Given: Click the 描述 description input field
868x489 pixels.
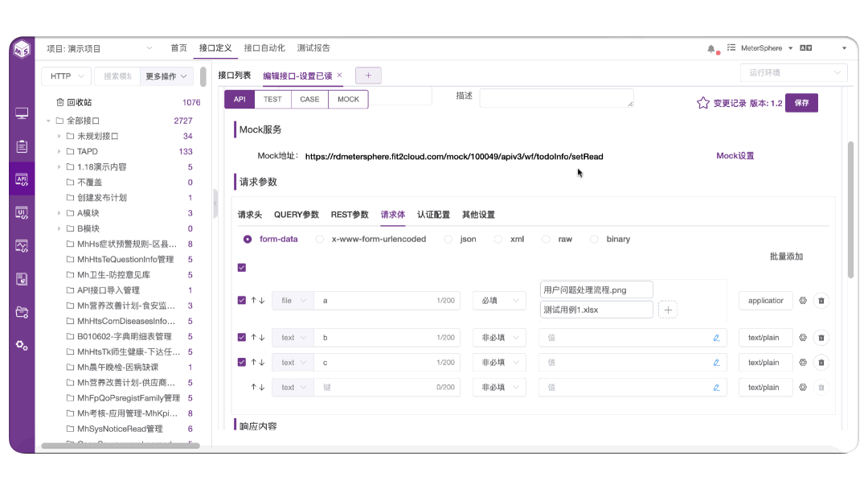Looking at the screenshot, I should [556, 98].
